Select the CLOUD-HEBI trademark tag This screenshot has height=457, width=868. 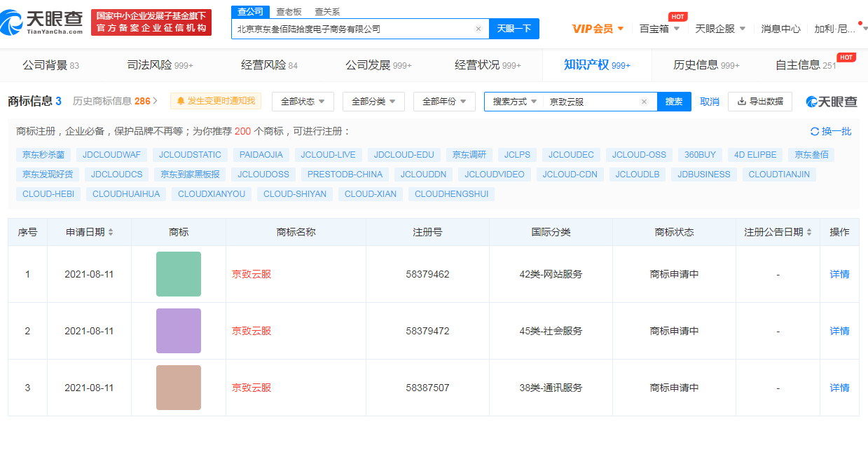(x=48, y=194)
